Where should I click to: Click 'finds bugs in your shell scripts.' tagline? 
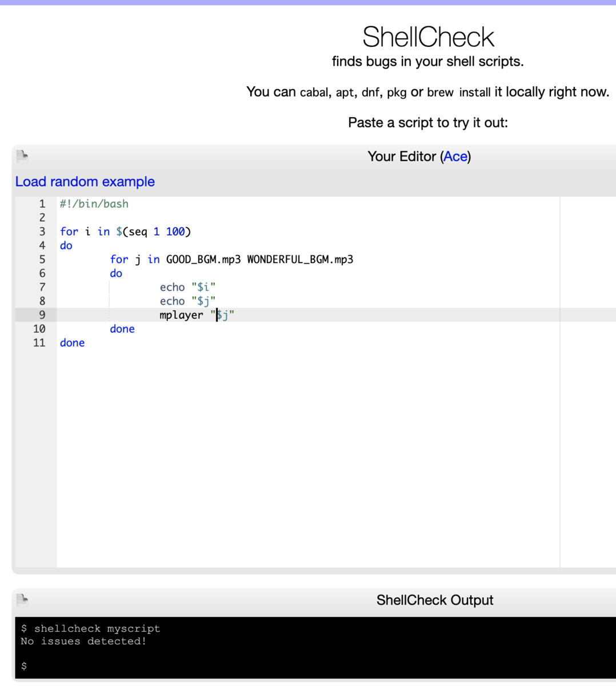tap(428, 62)
